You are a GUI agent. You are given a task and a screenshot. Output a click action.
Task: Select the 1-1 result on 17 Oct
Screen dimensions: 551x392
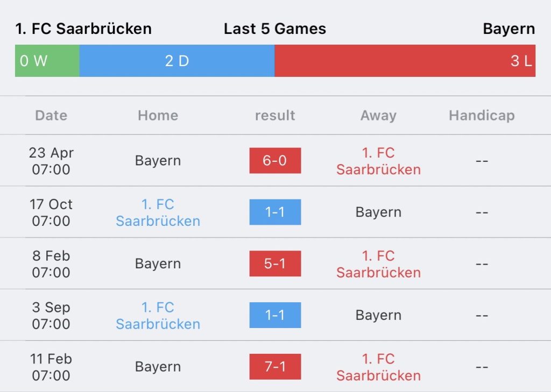click(x=275, y=212)
